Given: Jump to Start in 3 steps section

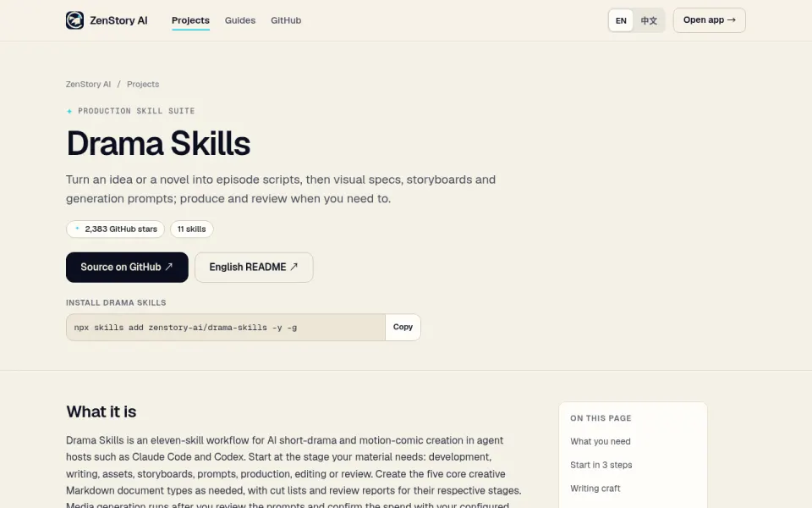Looking at the screenshot, I should pos(601,465).
